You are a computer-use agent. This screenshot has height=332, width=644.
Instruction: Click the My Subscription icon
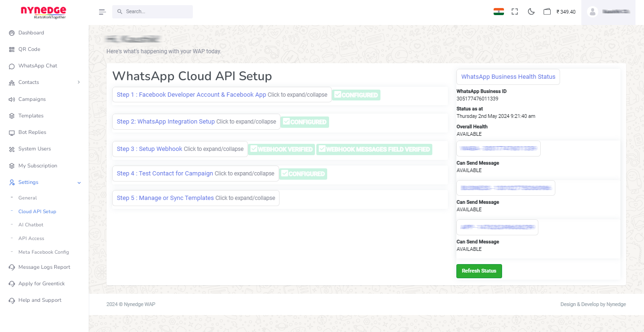tap(12, 166)
